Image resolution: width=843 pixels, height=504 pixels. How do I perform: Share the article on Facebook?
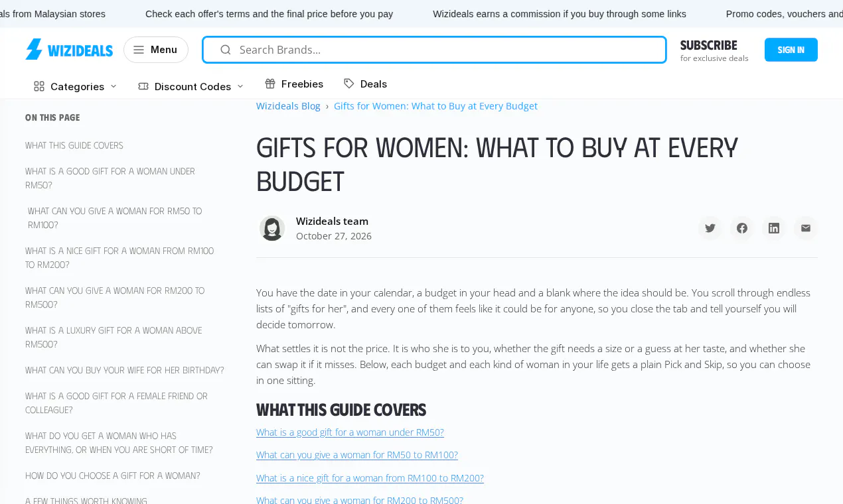click(x=742, y=228)
